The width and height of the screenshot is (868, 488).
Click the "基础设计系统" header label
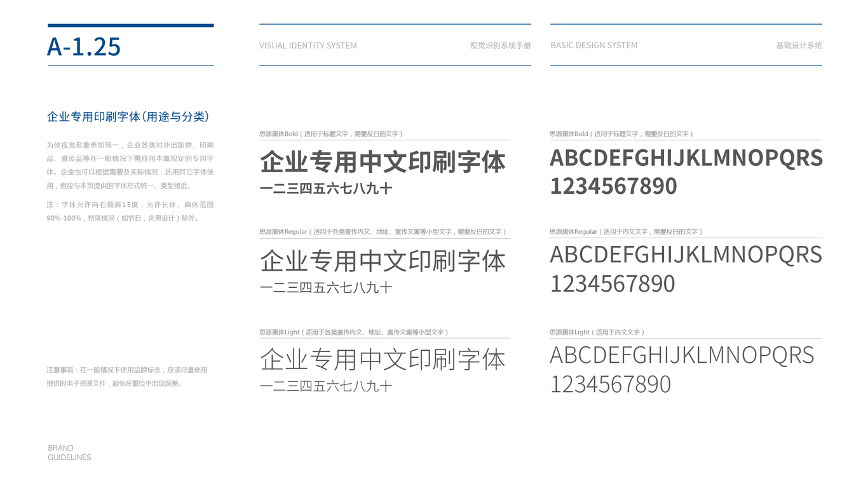click(799, 46)
